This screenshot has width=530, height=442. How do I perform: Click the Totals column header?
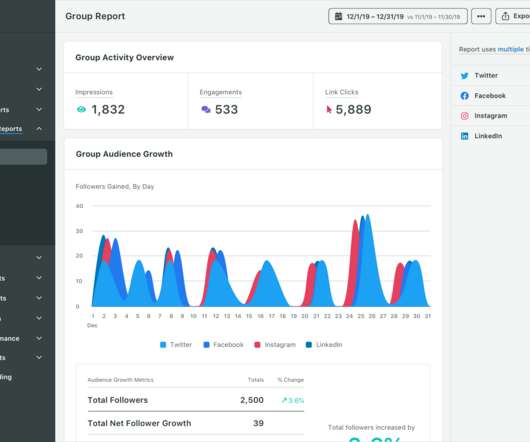pos(256,380)
